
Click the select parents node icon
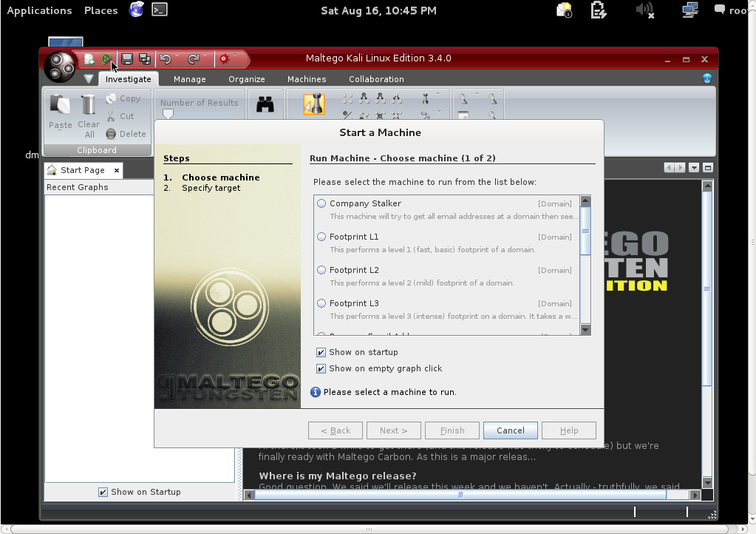tap(364, 99)
